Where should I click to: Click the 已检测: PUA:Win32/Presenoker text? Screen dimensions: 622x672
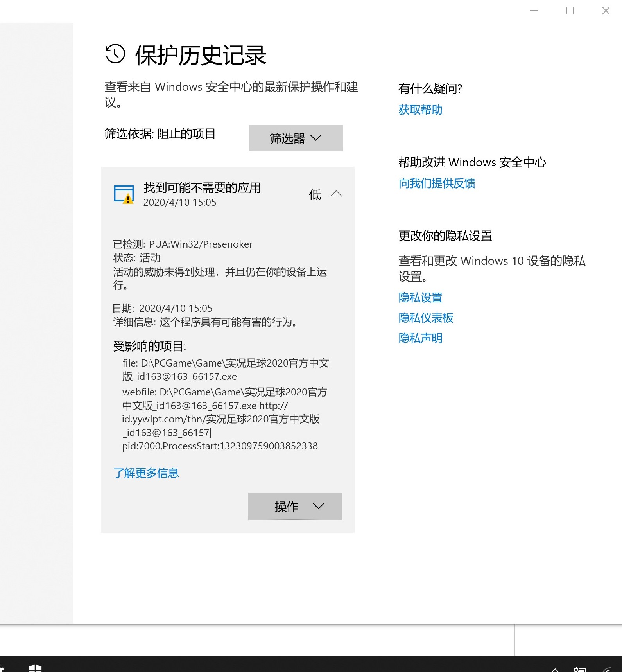coord(183,244)
